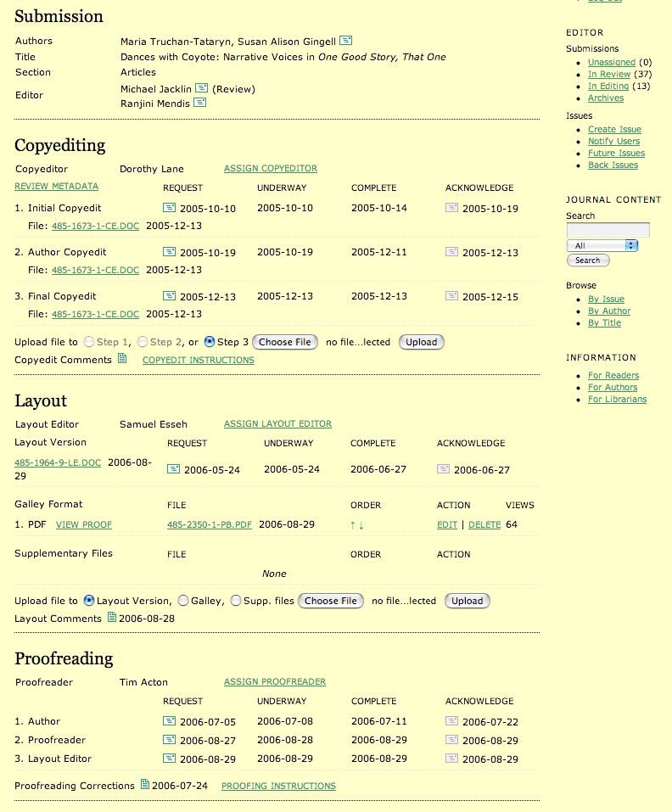This screenshot has width=672, height=812.
Task: Open submissions Archives
Action: pos(606,98)
